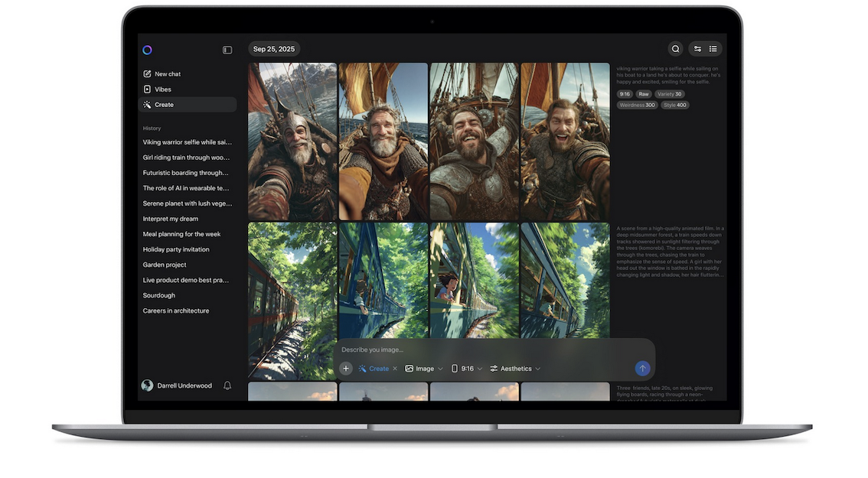Open the search magnifier icon
The height and width of the screenshot is (478, 868).
675,49
